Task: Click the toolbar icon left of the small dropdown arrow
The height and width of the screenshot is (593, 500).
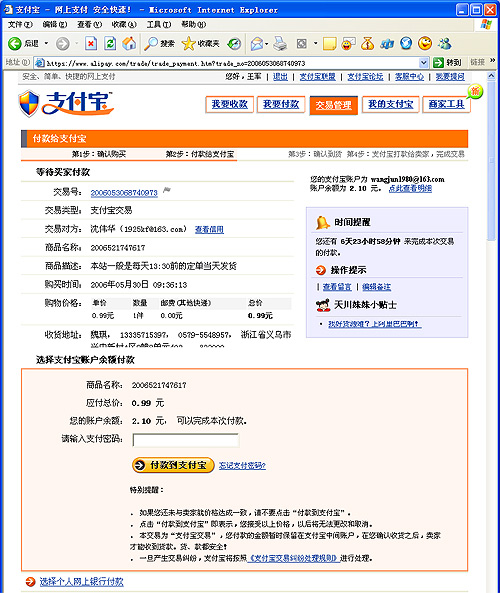Action: point(301,44)
